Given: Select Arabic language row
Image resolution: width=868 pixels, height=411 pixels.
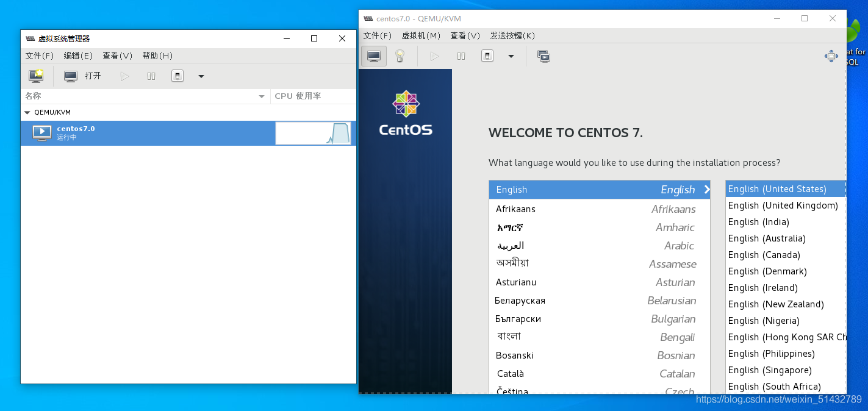Looking at the screenshot, I should [x=600, y=246].
